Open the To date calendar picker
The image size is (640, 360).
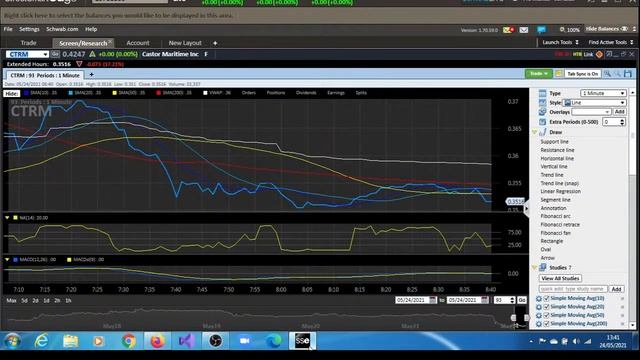(484, 300)
